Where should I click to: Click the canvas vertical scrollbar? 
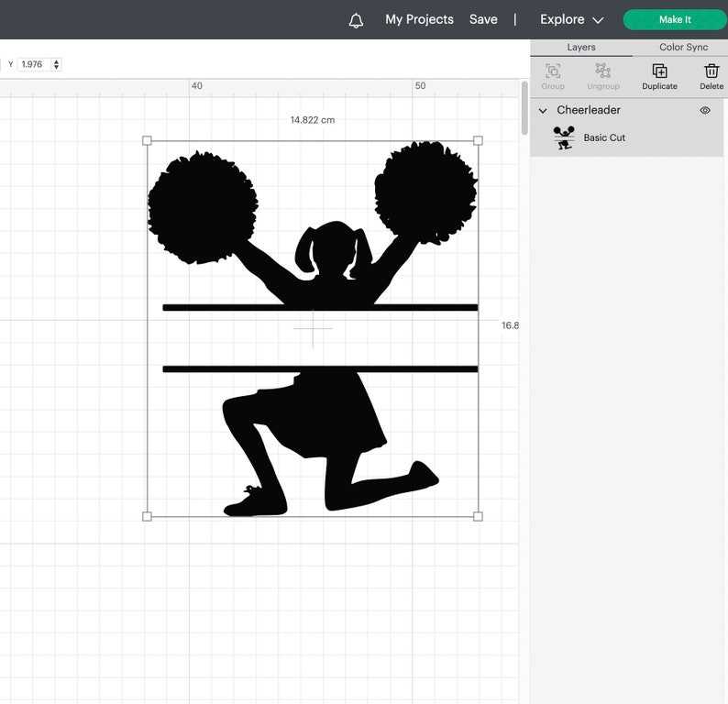coord(524,108)
